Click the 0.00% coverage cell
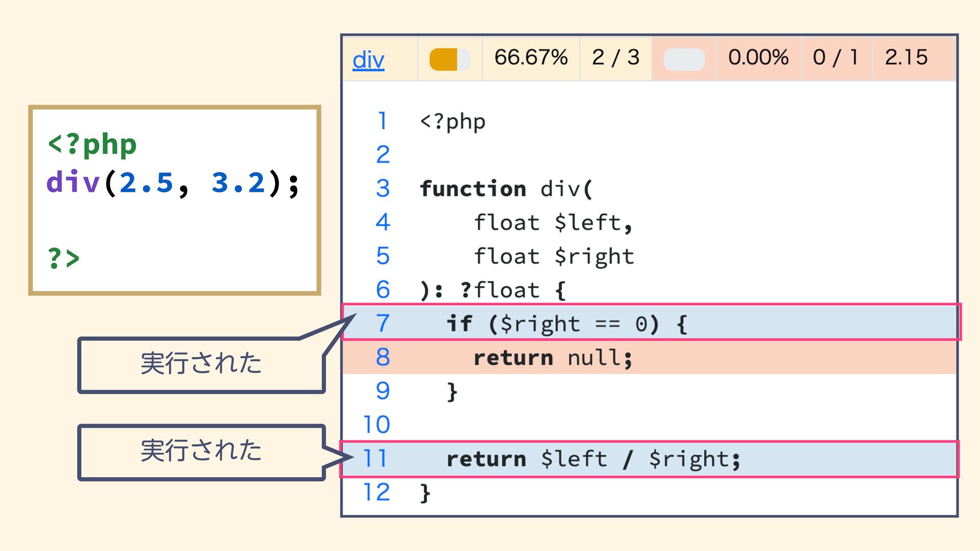The height and width of the screenshot is (551, 980). click(x=758, y=58)
